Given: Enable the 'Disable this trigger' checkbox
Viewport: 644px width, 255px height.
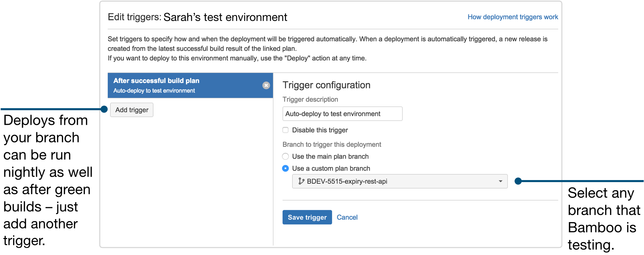Looking at the screenshot, I should 286,130.
